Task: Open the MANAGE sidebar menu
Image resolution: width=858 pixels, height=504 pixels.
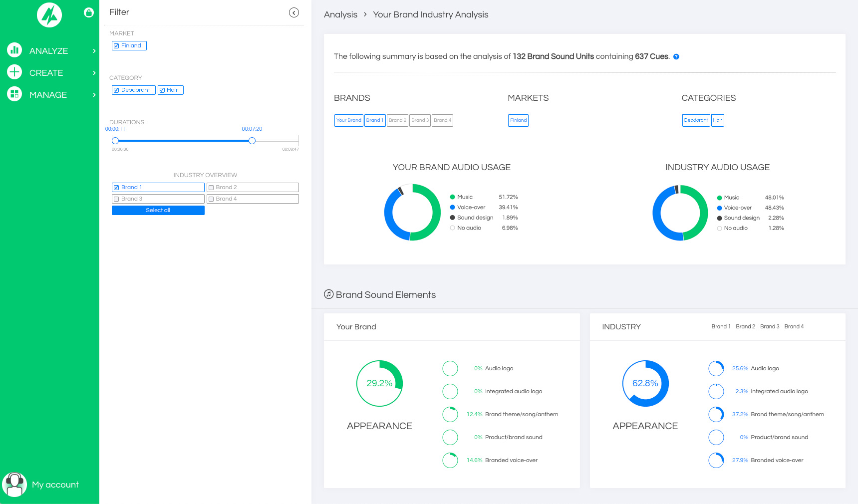Action: point(48,95)
